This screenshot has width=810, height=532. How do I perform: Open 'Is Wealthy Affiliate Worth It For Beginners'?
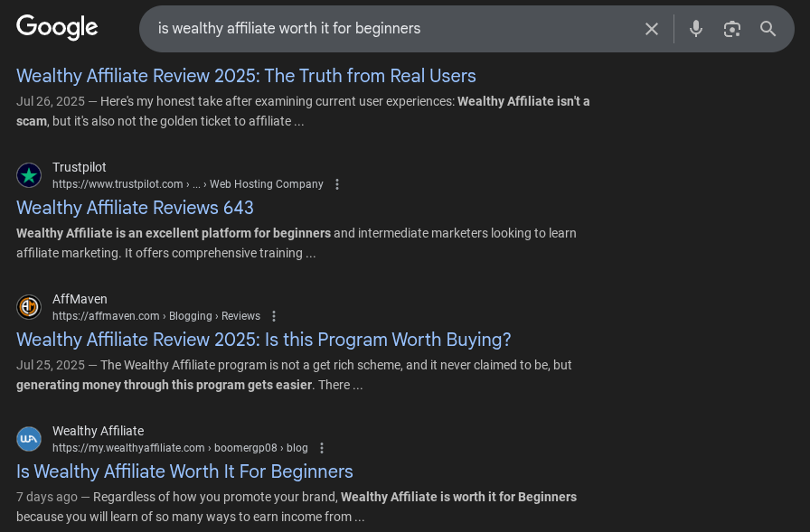coord(184,471)
